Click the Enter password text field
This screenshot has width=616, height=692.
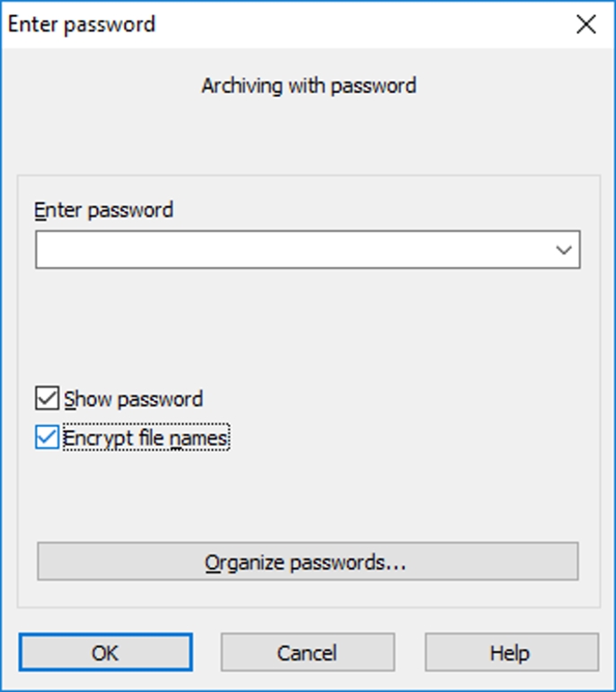pos(292,250)
